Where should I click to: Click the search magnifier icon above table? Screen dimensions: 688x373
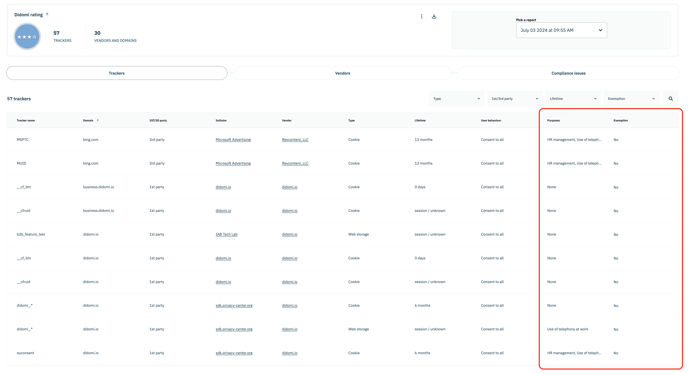tap(670, 99)
